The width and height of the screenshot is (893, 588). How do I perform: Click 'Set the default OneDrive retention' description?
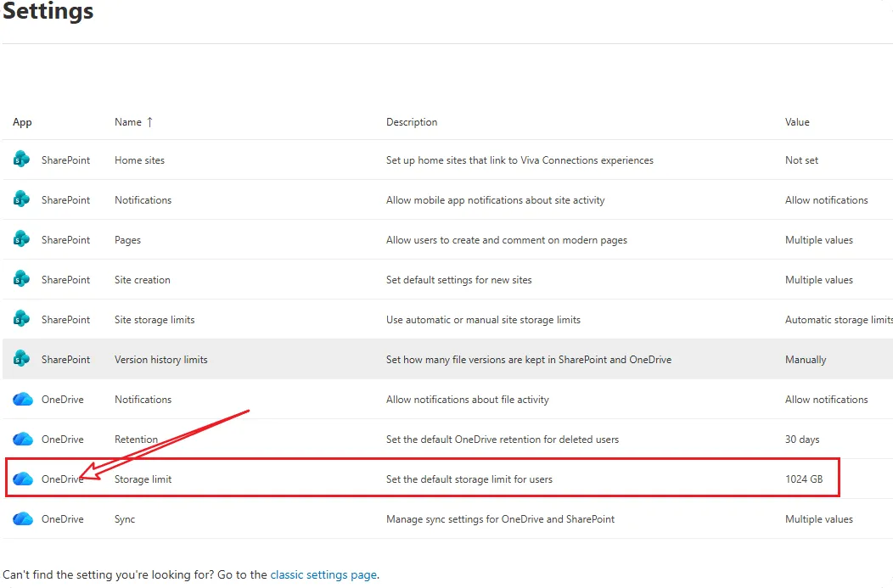click(x=503, y=440)
